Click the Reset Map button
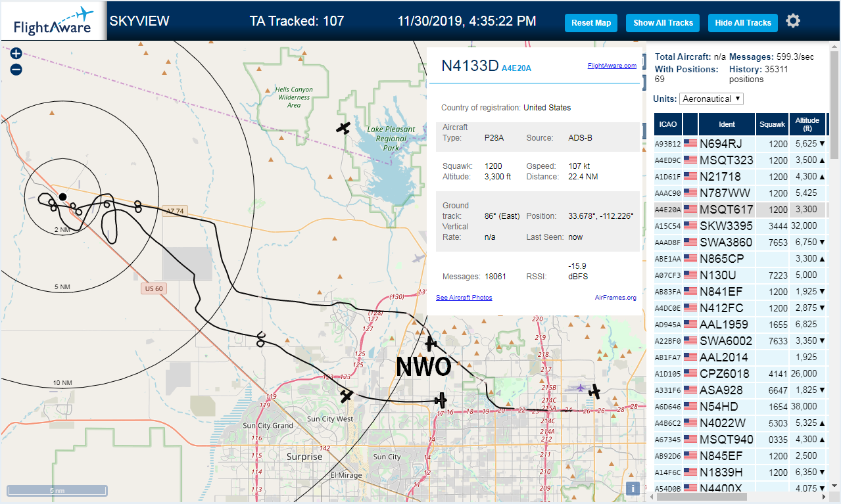The image size is (841, 504). [591, 22]
